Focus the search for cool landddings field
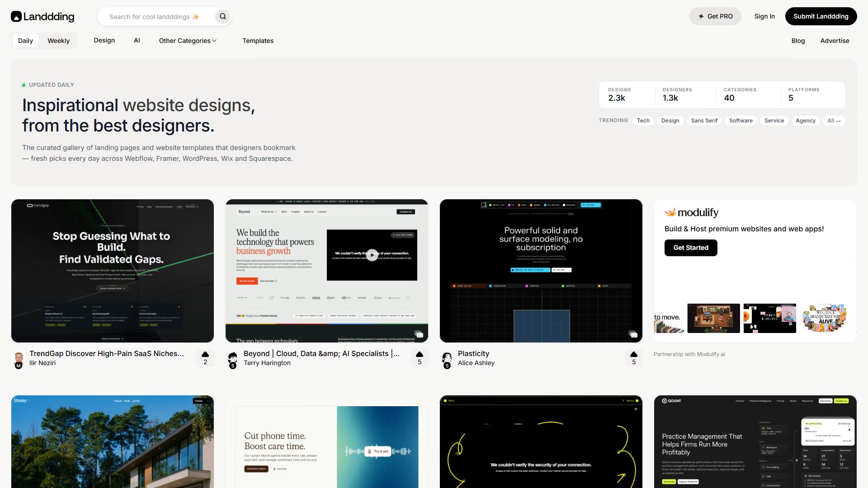The width and height of the screenshot is (868, 488). tap(156, 17)
